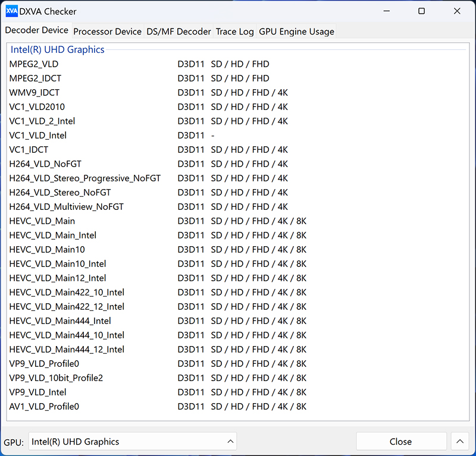This screenshot has width=476, height=456.
Task: Click AV1_VLD_Profile0 resolution list text
Action: tap(259, 406)
